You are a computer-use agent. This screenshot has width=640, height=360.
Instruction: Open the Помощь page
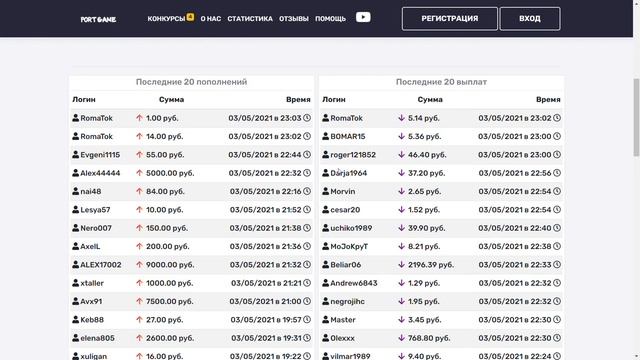(330, 19)
